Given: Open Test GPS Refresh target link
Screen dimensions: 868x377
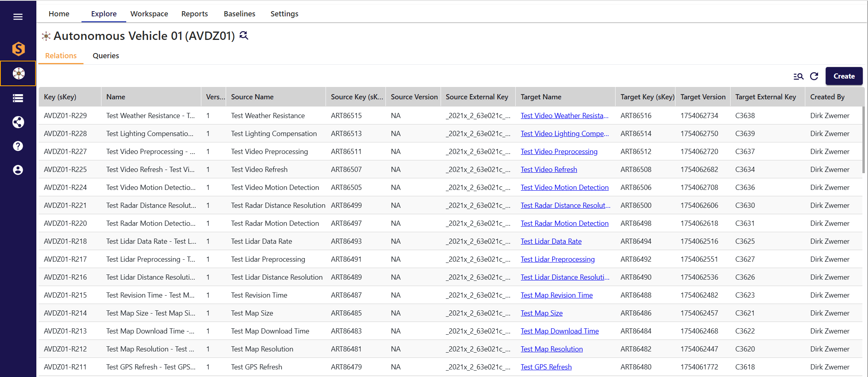Looking at the screenshot, I should pyautogui.click(x=546, y=367).
